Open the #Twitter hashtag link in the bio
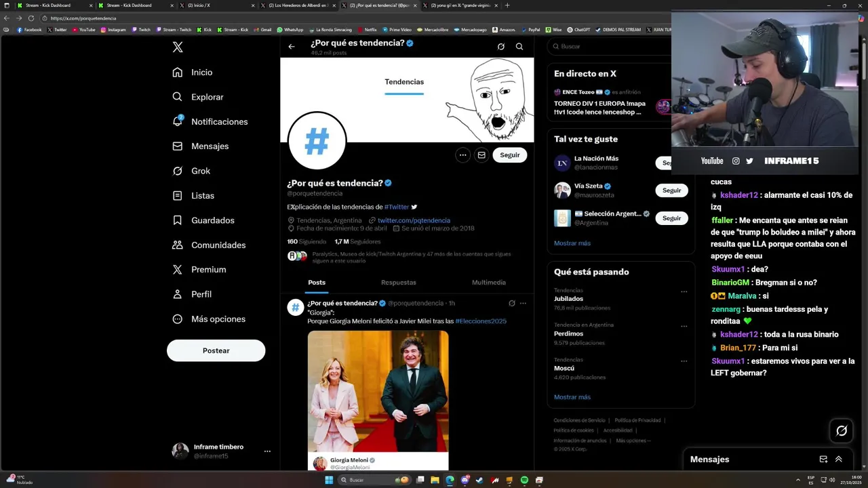The height and width of the screenshot is (488, 868). (397, 207)
